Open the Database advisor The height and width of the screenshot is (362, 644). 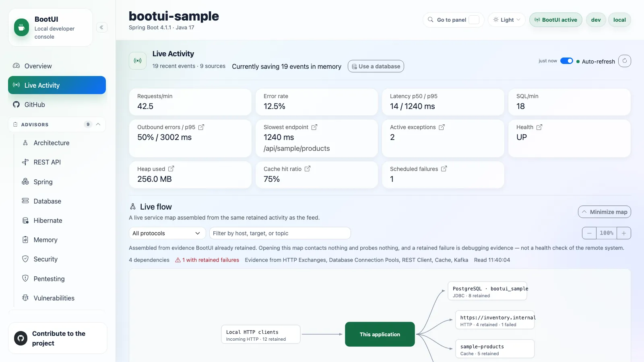click(60, 201)
